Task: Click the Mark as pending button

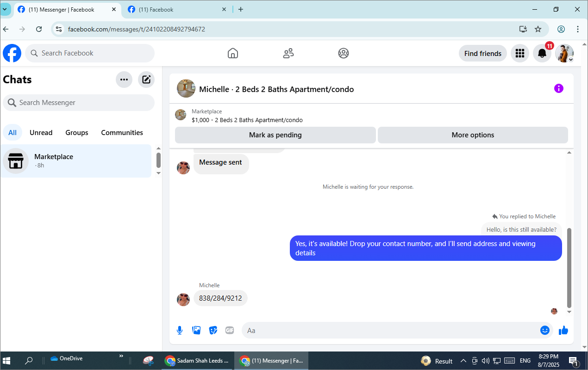Action: pyautogui.click(x=275, y=135)
